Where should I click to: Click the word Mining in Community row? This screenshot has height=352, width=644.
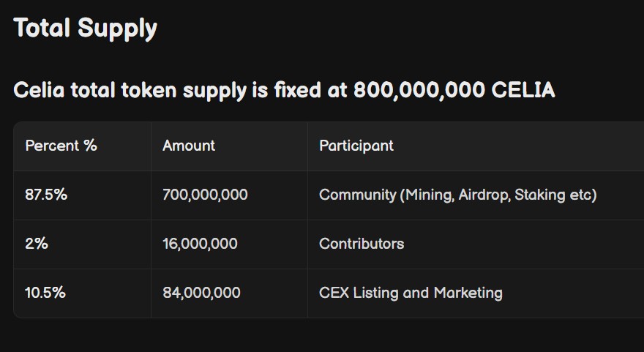tap(428, 195)
